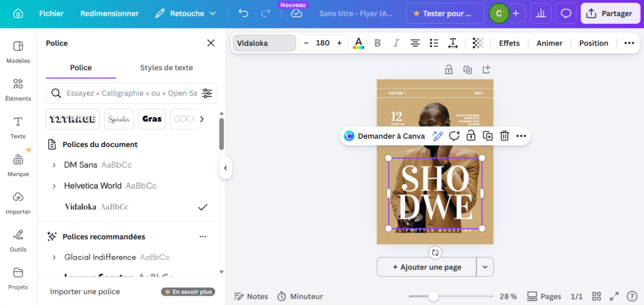
Task: Open Projets folder in sidebar
Action: pos(18,279)
